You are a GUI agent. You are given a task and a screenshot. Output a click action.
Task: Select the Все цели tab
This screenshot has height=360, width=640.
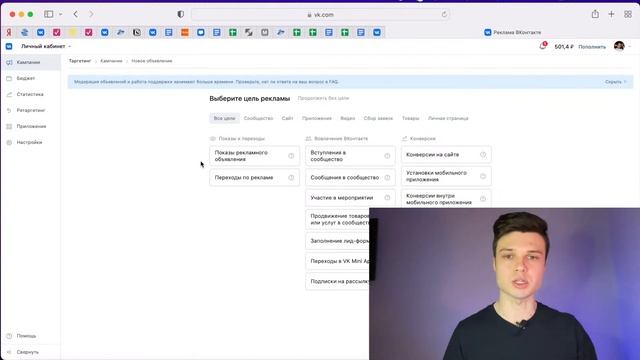pyautogui.click(x=224, y=118)
